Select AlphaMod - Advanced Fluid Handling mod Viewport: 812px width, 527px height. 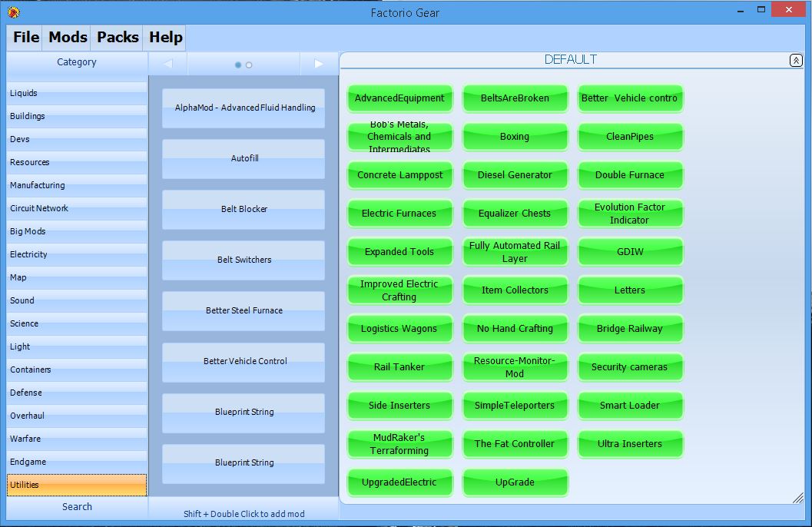pos(244,108)
